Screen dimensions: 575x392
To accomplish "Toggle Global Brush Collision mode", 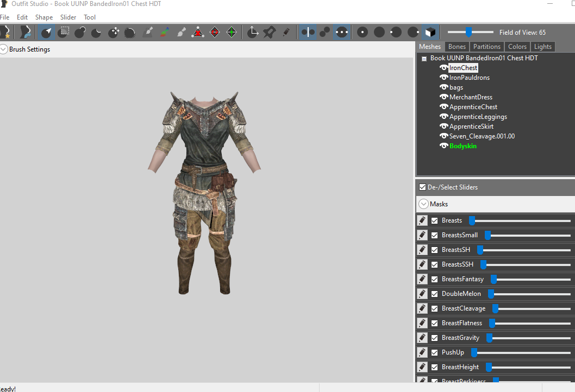I will 341,32.
